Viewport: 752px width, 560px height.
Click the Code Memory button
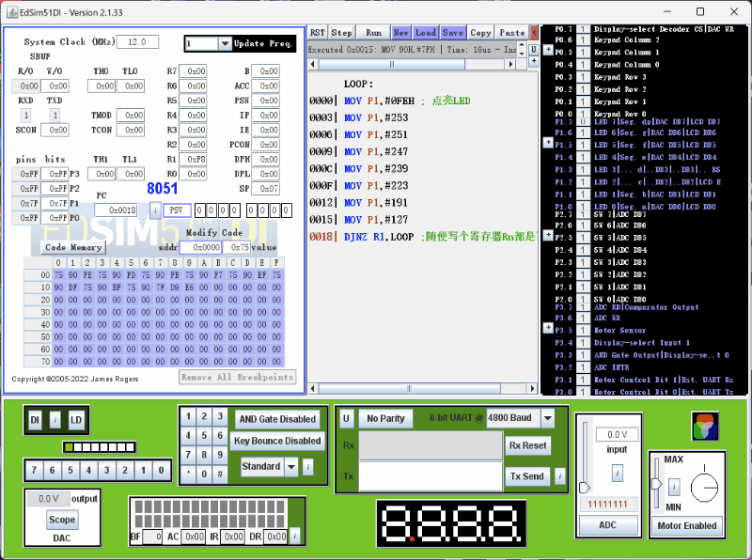73,247
